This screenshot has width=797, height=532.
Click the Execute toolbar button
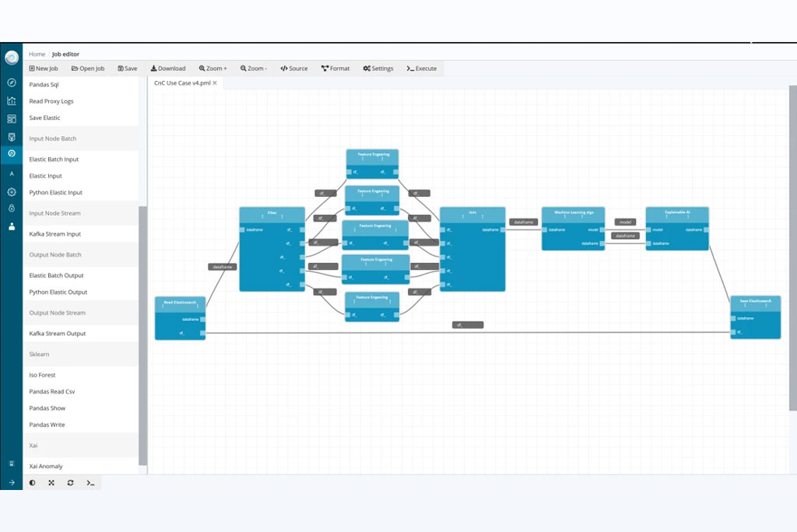point(422,68)
